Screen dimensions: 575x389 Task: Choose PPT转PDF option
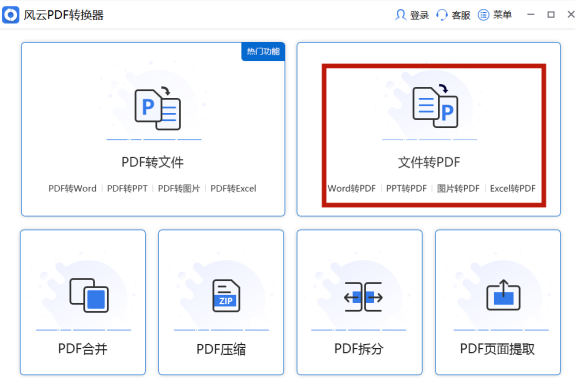[406, 188]
